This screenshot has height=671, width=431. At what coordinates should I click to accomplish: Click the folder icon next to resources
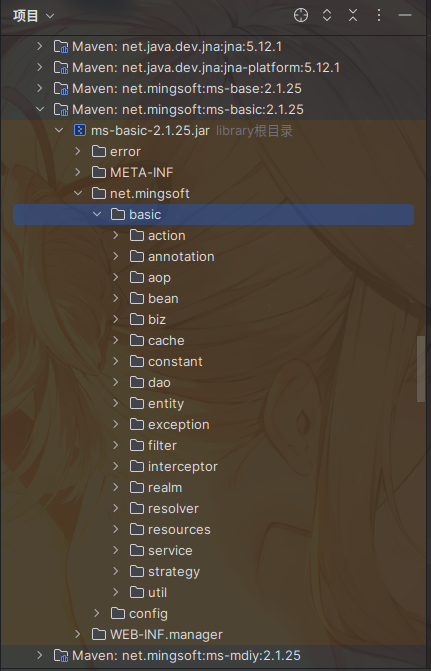click(137, 529)
